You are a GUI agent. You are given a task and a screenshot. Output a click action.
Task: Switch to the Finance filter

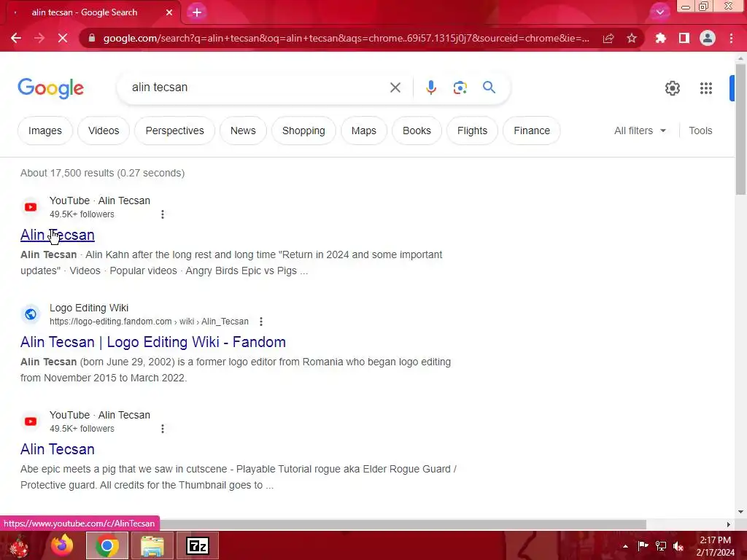532,131
